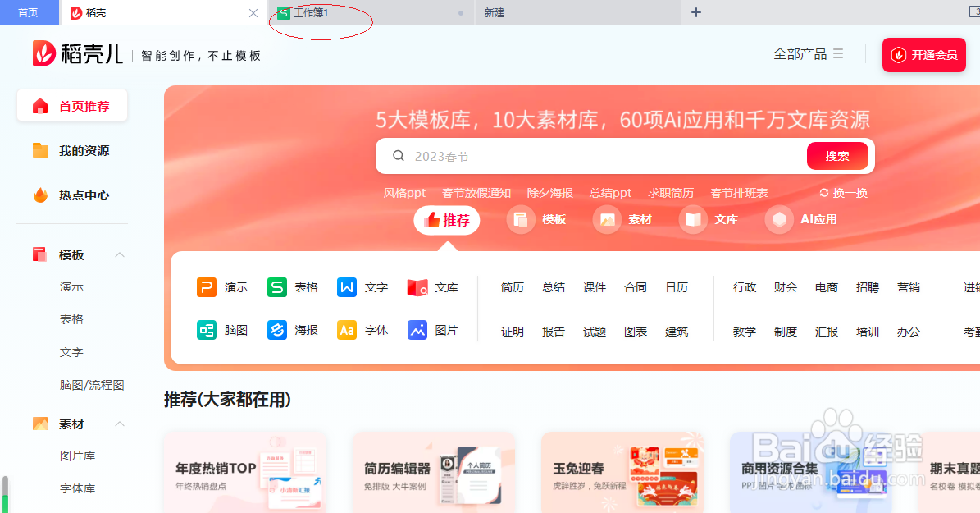Open the 简历 category link
The height and width of the screenshot is (513, 980).
[513, 287]
